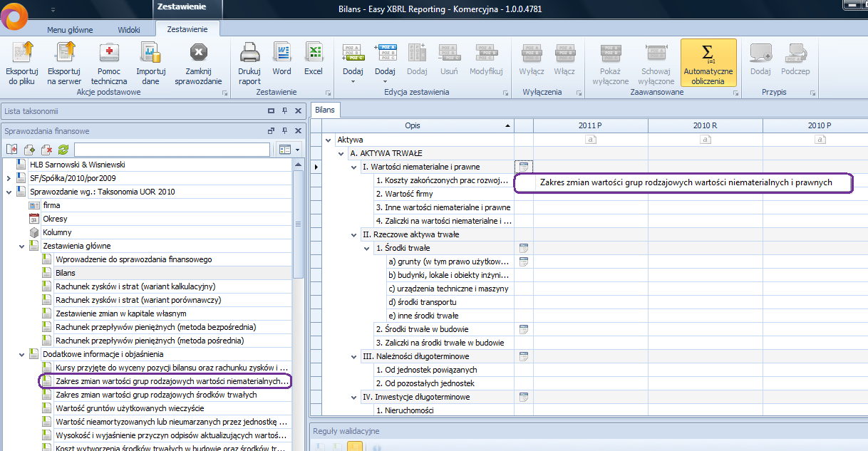The height and width of the screenshot is (451, 868).
Task: Collapse the Zestawienia główne node
Action: tap(21, 246)
